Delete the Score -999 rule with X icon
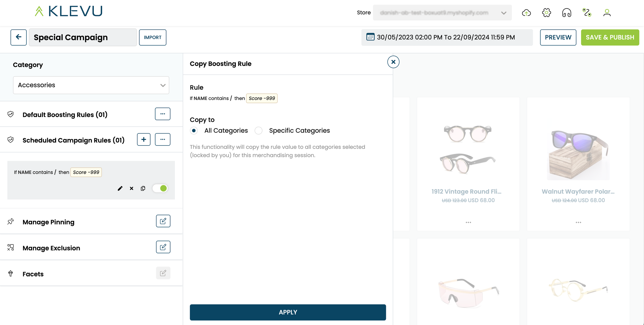The height and width of the screenshot is (325, 644). point(132,188)
